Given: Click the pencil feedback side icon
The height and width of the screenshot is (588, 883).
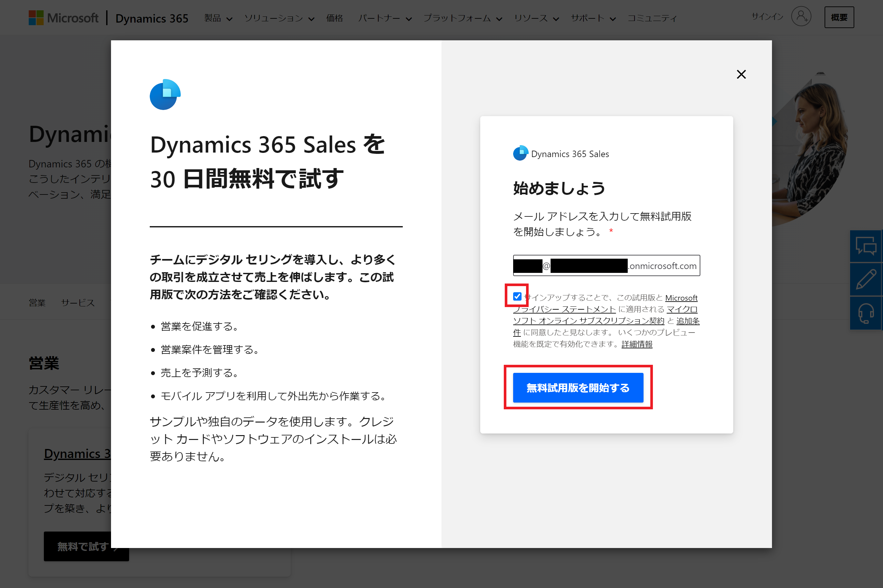Looking at the screenshot, I should click(866, 279).
